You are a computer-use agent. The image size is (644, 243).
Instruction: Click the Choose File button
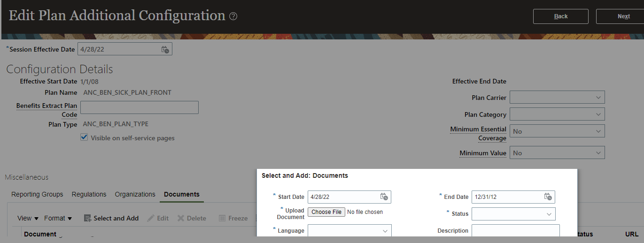(x=326, y=212)
